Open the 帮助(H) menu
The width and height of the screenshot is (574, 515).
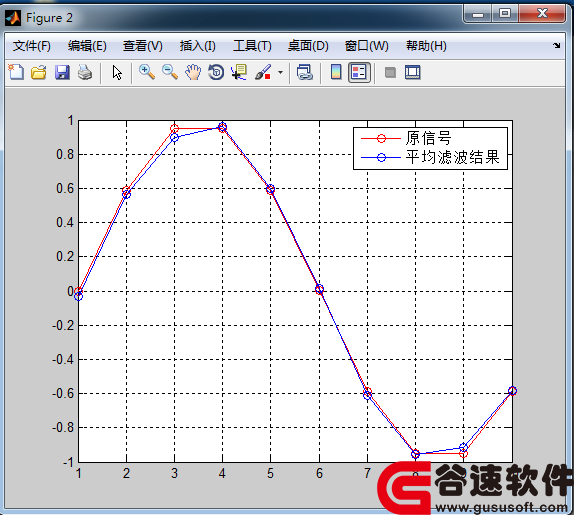[x=426, y=46]
